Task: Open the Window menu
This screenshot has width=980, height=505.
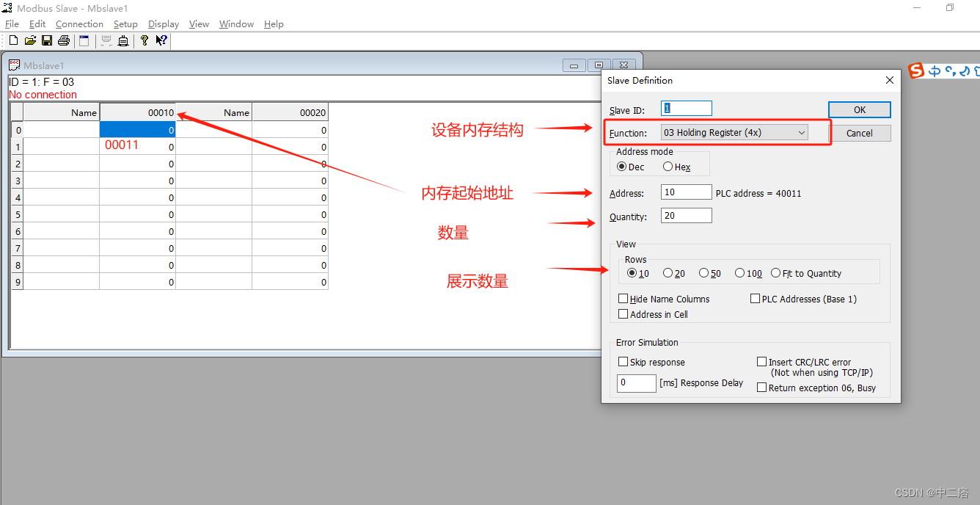Action: click(236, 24)
